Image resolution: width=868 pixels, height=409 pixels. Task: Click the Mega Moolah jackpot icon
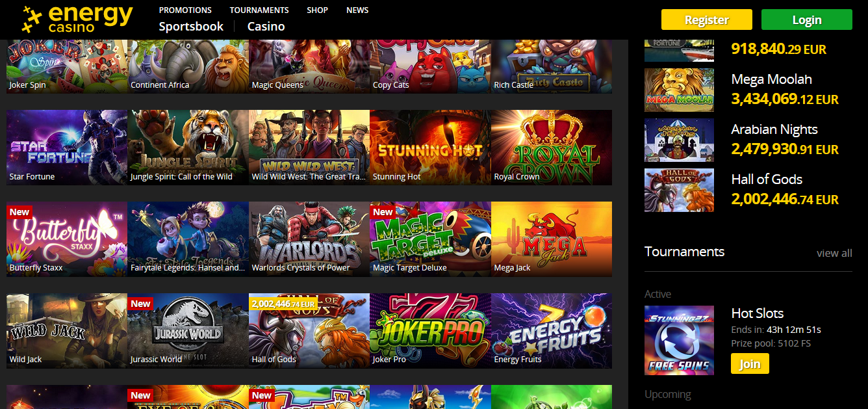pos(679,90)
